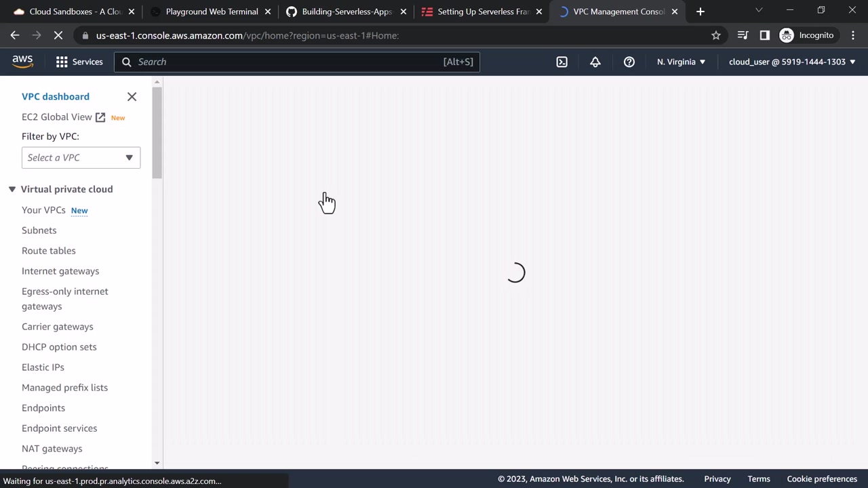
Task: Open Managed prefix lists
Action: [x=65, y=388]
